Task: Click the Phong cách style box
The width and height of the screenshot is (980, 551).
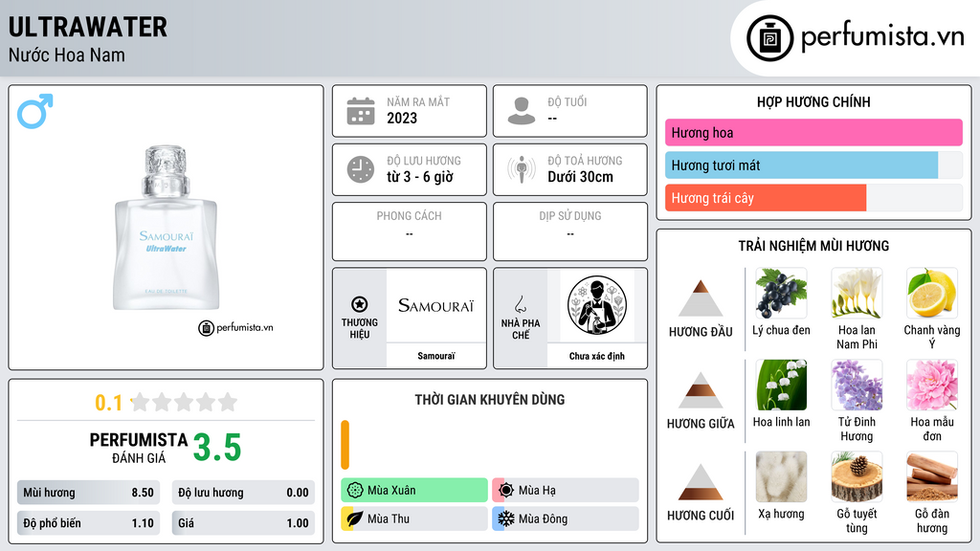Action: click(410, 231)
